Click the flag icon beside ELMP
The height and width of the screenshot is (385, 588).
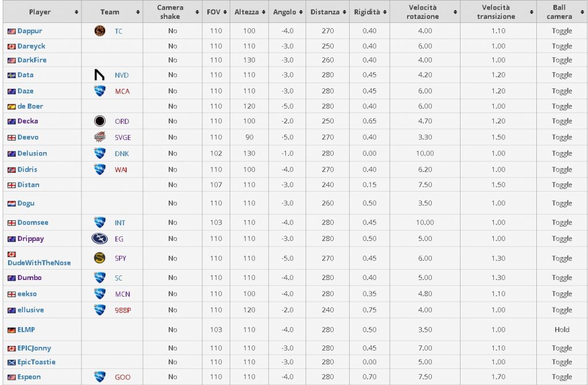pos(11,330)
